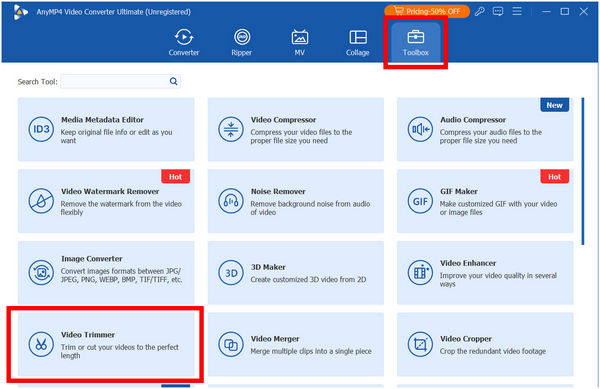
Task: Switch to the Ripper tab
Action: [241, 43]
